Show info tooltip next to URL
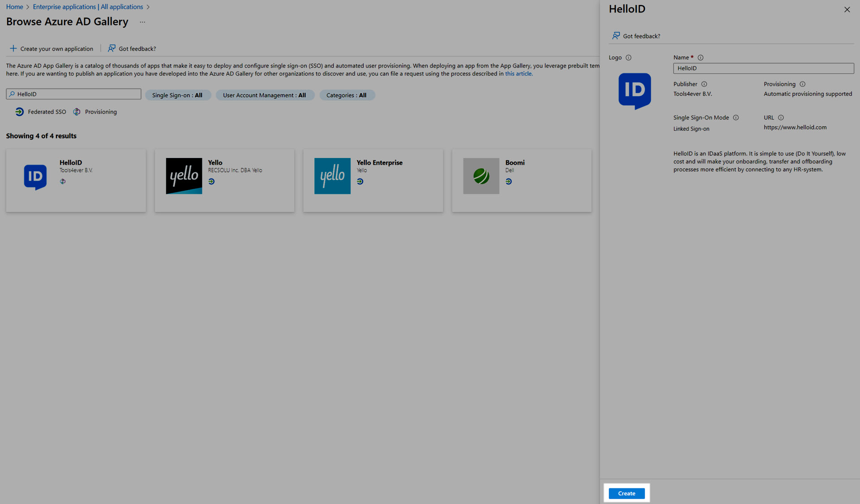The width and height of the screenshot is (860, 504). (781, 118)
